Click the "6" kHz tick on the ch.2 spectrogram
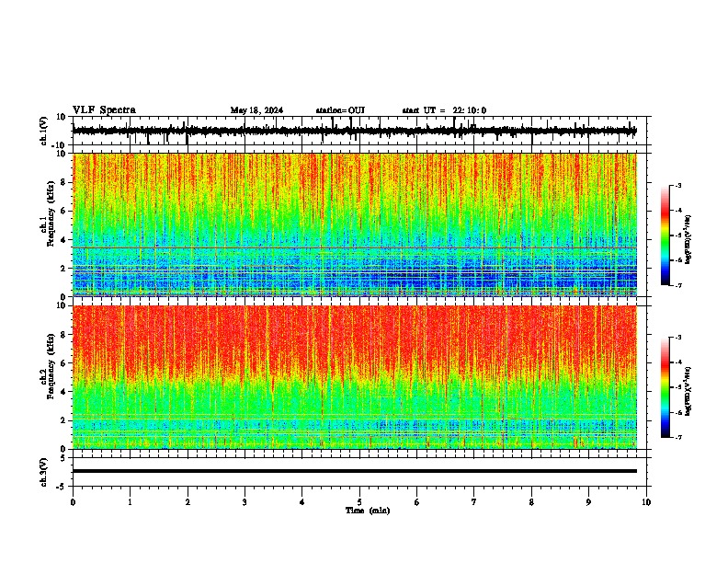Viewport: 728px width, 563px height. 63,362
